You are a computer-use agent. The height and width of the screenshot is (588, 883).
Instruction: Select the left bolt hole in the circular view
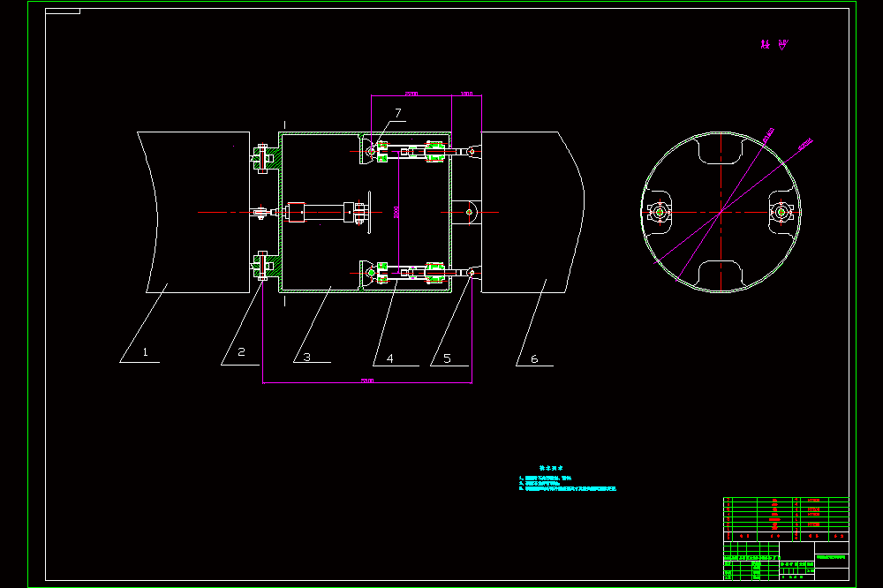click(660, 212)
